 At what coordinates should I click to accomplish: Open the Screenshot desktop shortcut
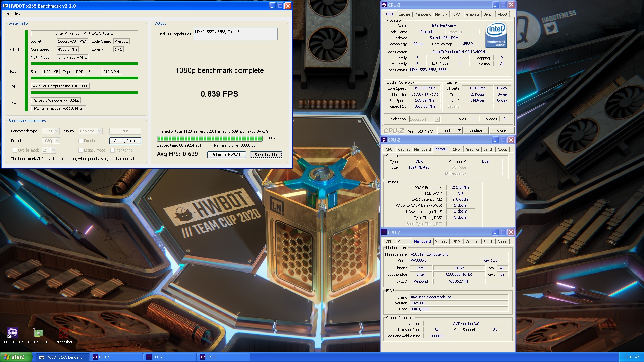pyautogui.click(x=63, y=335)
